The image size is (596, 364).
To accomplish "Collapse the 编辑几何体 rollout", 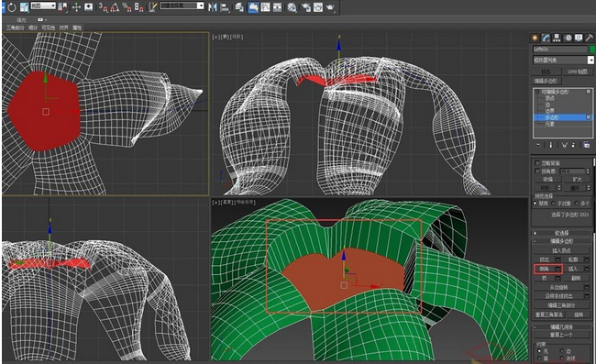I will [x=561, y=326].
